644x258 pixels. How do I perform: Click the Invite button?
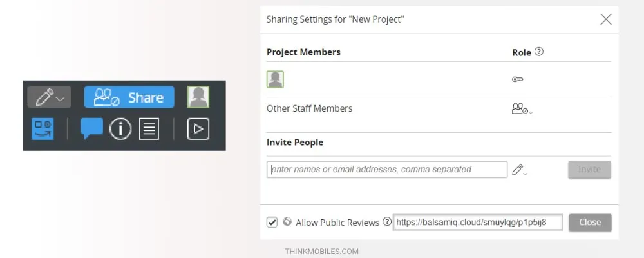[589, 170]
